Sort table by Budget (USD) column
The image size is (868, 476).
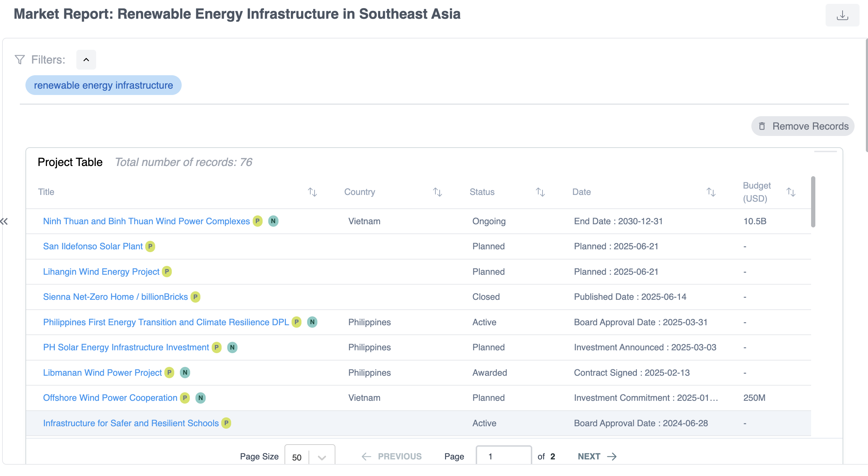coord(791,192)
